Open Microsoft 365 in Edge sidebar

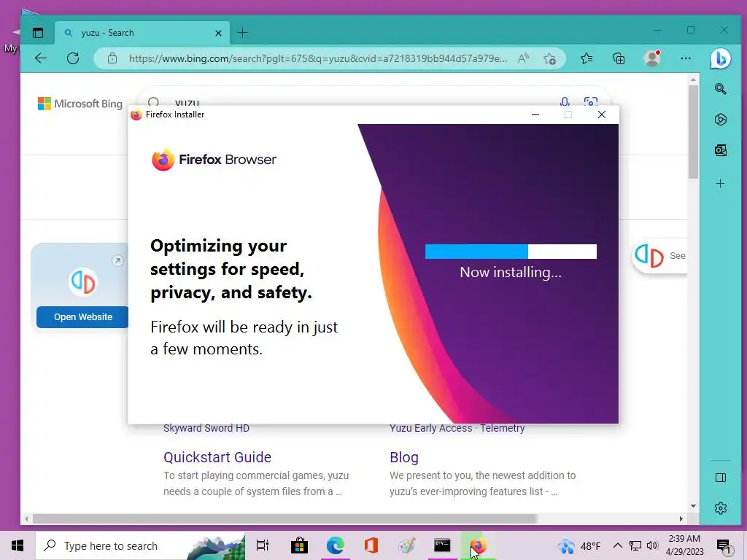pyautogui.click(x=720, y=119)
